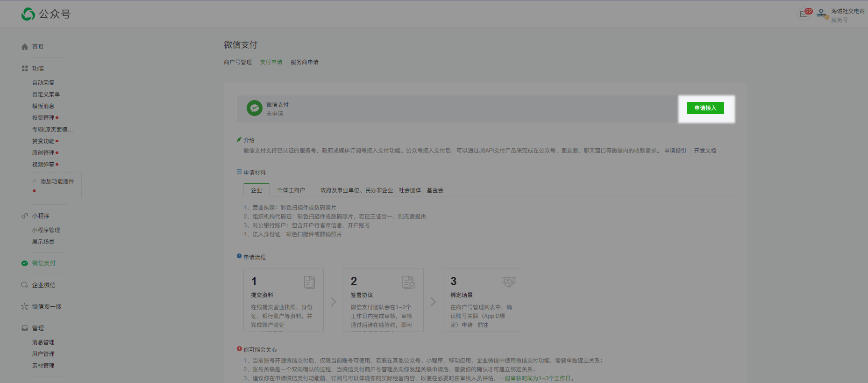Image resolution: width=868 pixels, height=383 pixels.
Task: Open 小程序管理 in sidebar
Action: [x=46, y=230]
